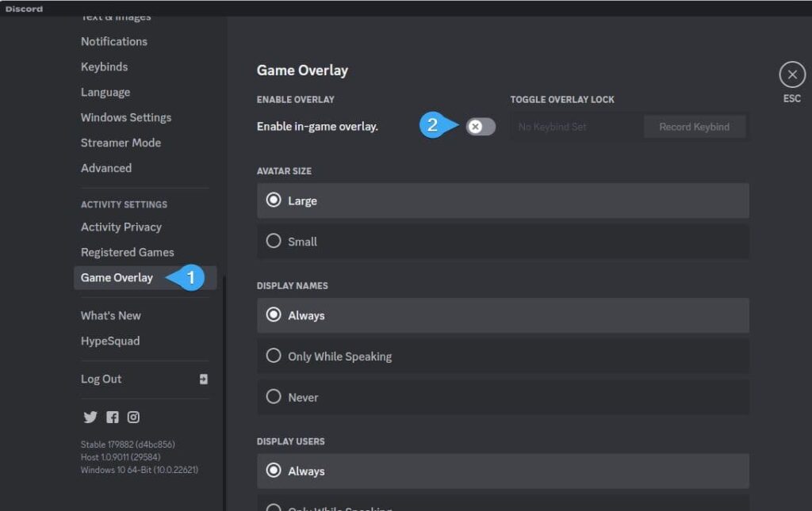The height and width of the screenshot is (511, 812).
Task: Log Out of Discord
Action: pyautogui.click(x=101, y=379)
